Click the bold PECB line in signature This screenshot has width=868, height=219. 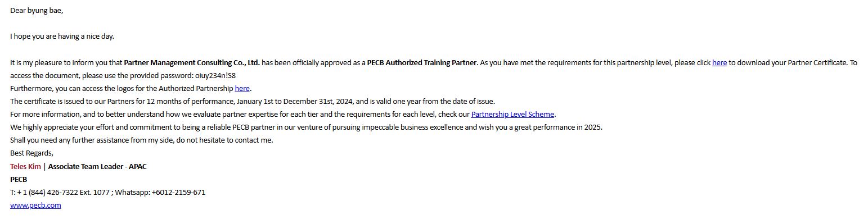[19, 180]
